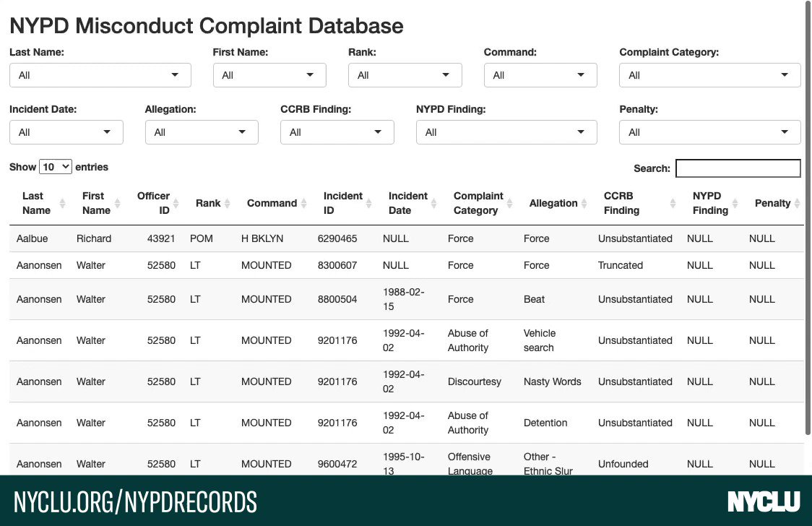Open the Penalty filter dropdown

point(709,132)
